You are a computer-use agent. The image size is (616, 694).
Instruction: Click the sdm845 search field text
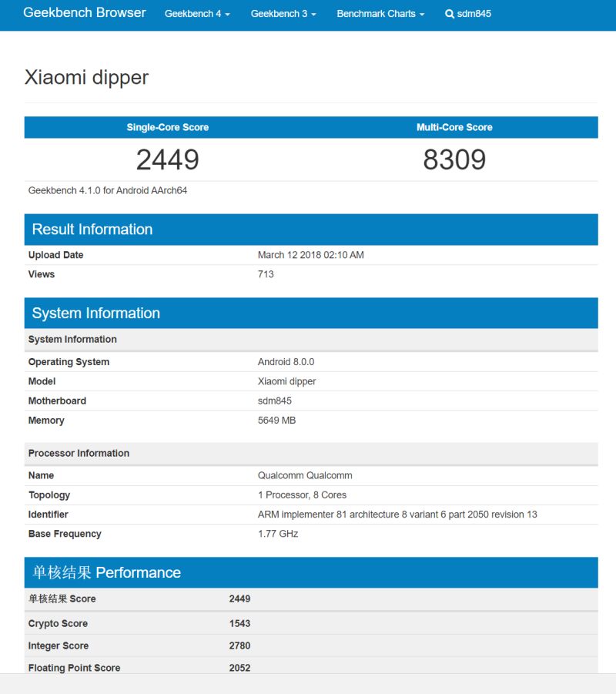point(474,14)
